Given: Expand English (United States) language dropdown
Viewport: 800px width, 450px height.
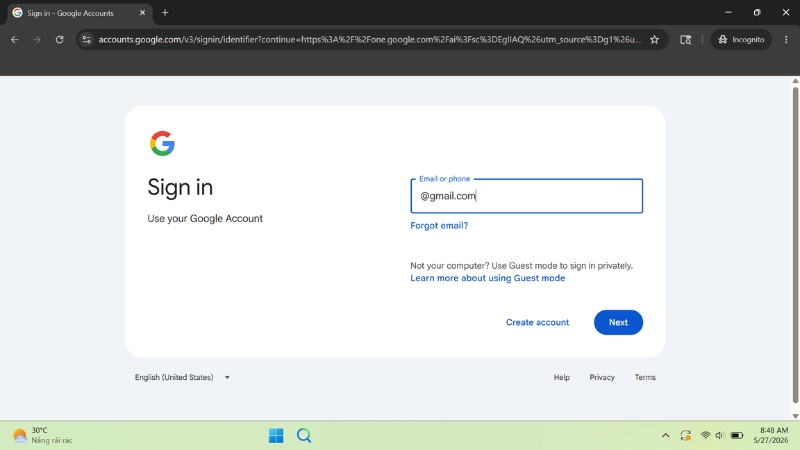Looking at the screenshot, I should tap(182, 378).
